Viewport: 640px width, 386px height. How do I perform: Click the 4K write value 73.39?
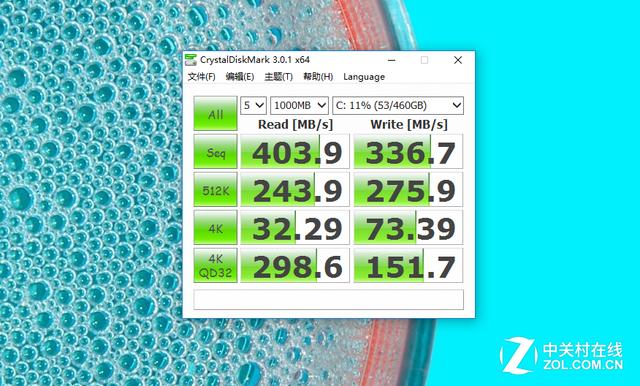(x=408, y=227)
